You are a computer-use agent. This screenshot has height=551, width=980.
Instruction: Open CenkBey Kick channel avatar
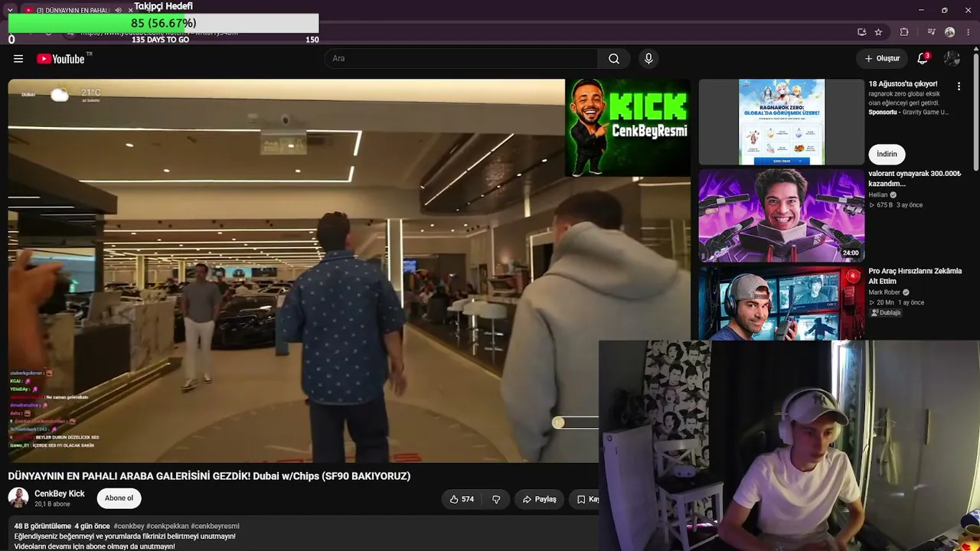18,497
